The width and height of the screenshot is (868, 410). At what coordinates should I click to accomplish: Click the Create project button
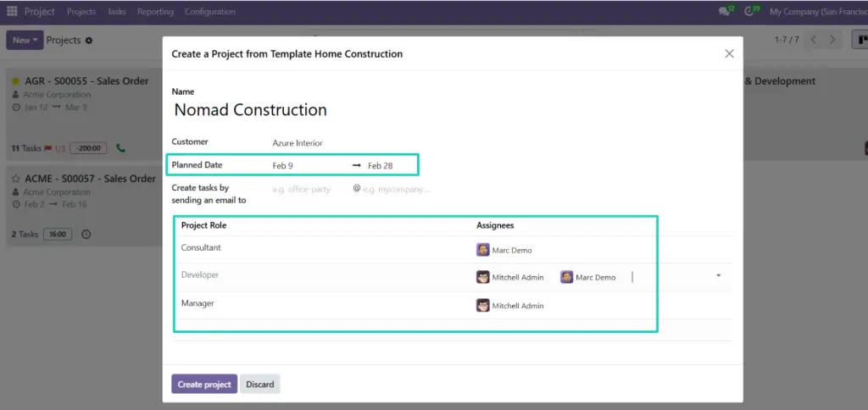pyautogui.click(x=204, y=384)
